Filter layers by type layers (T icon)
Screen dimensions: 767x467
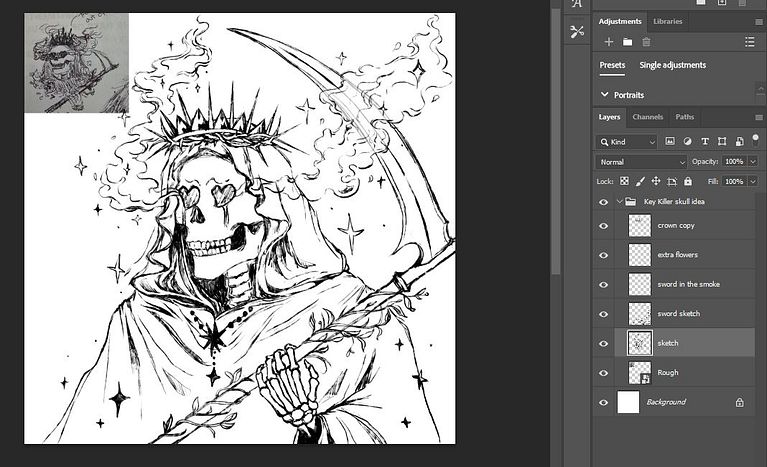(705, 142)
